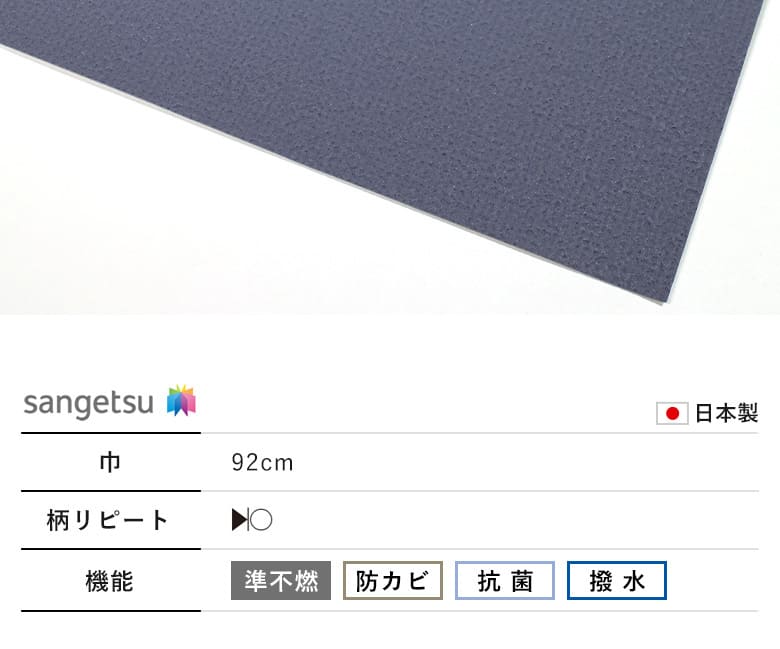
Task: Select the 準不燃 gray function badge
Action: point(281,580)
